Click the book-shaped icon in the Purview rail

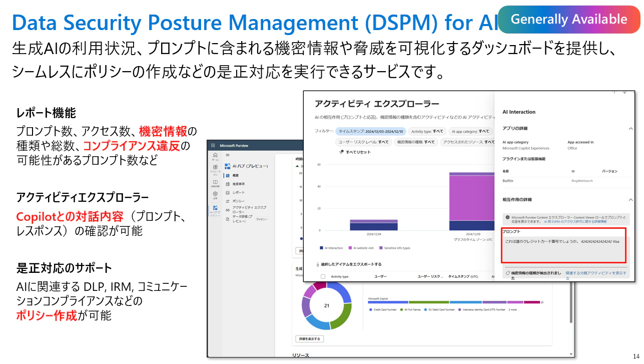coord(215,183)
